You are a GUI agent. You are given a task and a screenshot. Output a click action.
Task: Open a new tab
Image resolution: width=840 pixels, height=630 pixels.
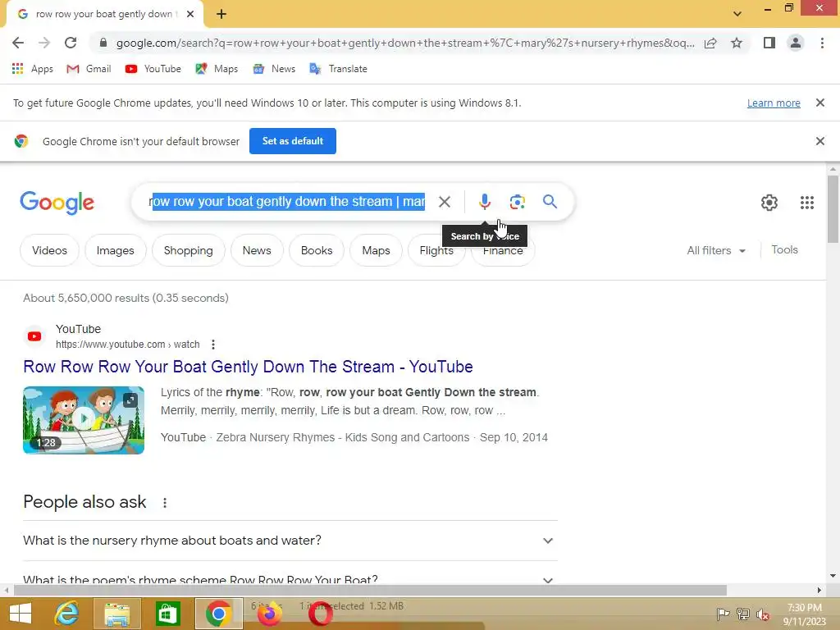tap(221, 14)
